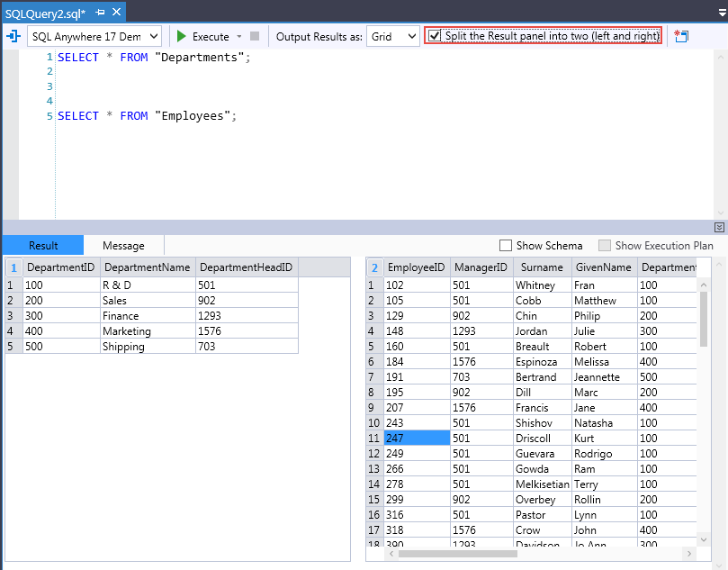Click the new query window icon in toolbar
This screenshot has height=570, width=728.
pos(681,37)
